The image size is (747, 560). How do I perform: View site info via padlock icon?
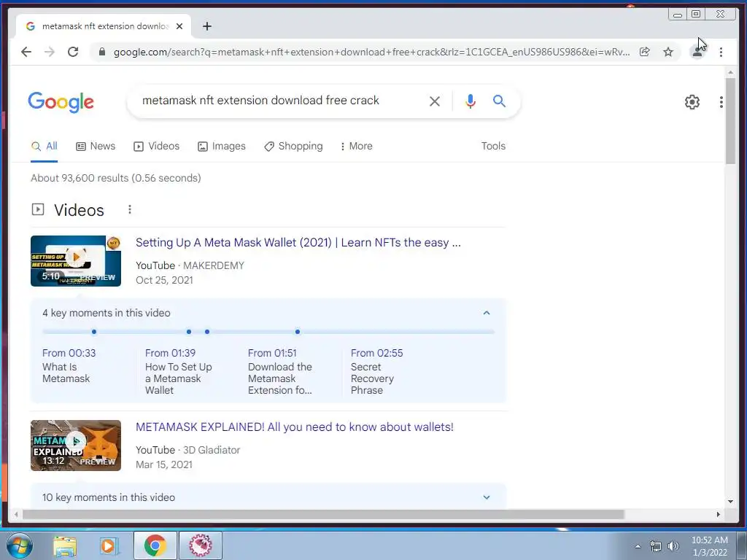(102, 52)
